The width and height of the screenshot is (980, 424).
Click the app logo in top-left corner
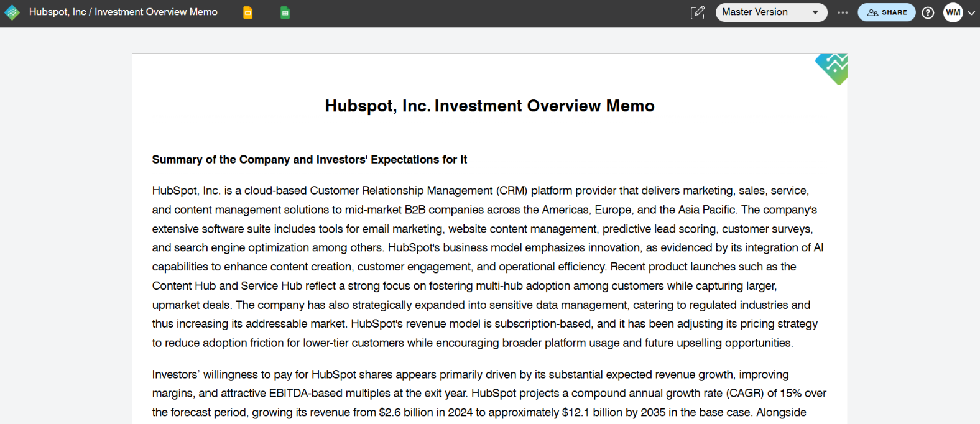[12, 12]
